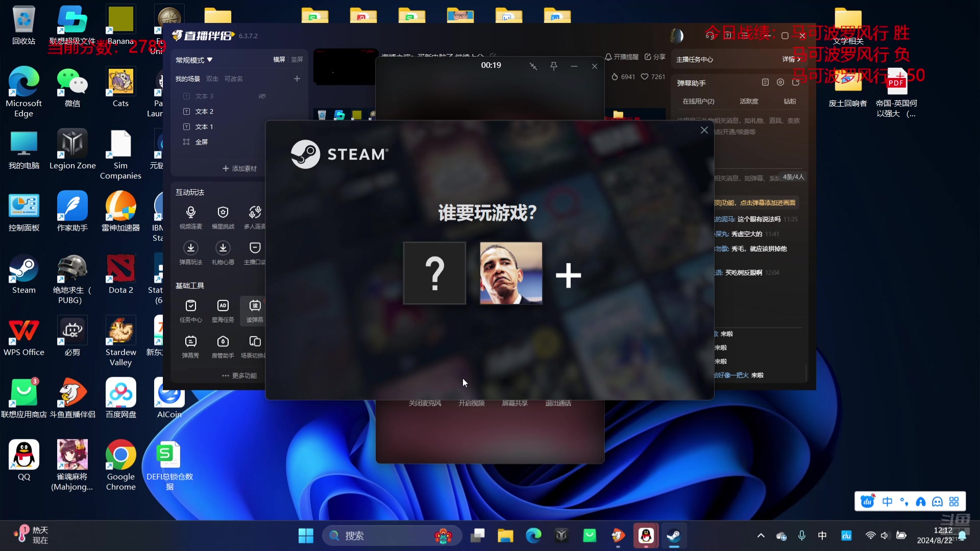This screenshot has height=551, width=980.
Task: Toggle punctuation mode in Baidu IME bar
Action: (904, 502)
